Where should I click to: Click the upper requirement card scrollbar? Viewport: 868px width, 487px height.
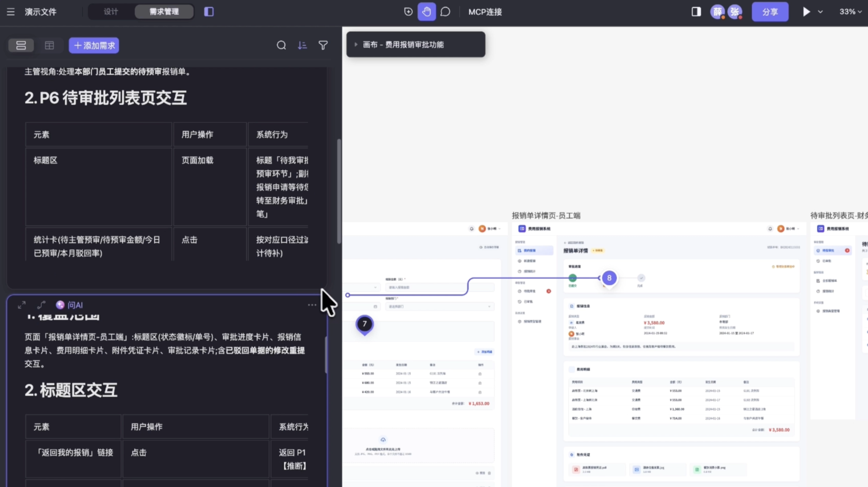(x=339, y=191)
